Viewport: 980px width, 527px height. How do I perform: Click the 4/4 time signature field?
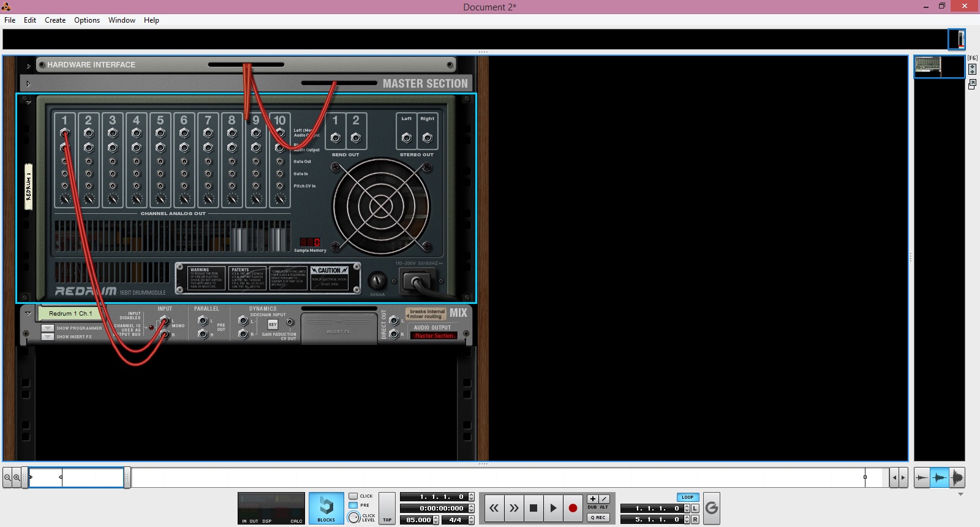point(454,520)
